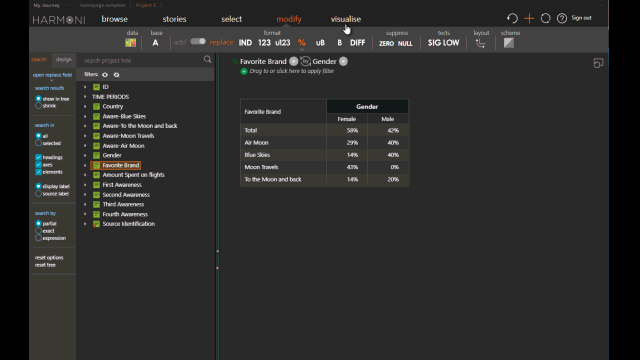
Task: Open the modify menu
Action: tap(289, 19)
